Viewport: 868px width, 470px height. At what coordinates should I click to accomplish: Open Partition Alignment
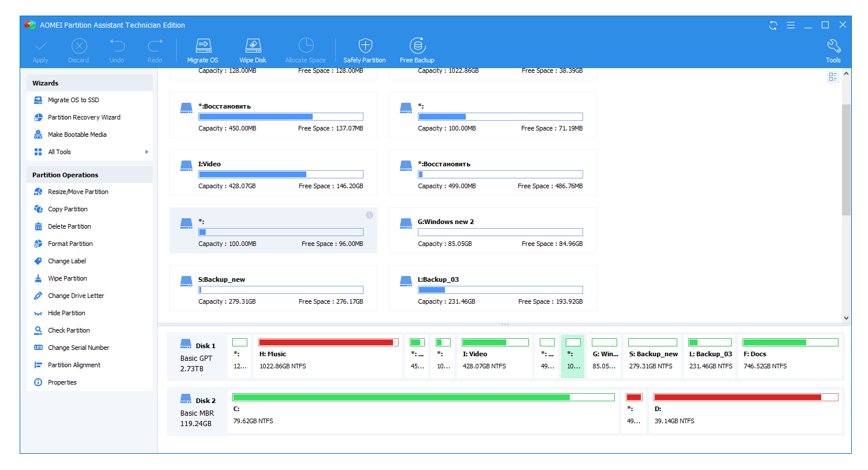74,365
